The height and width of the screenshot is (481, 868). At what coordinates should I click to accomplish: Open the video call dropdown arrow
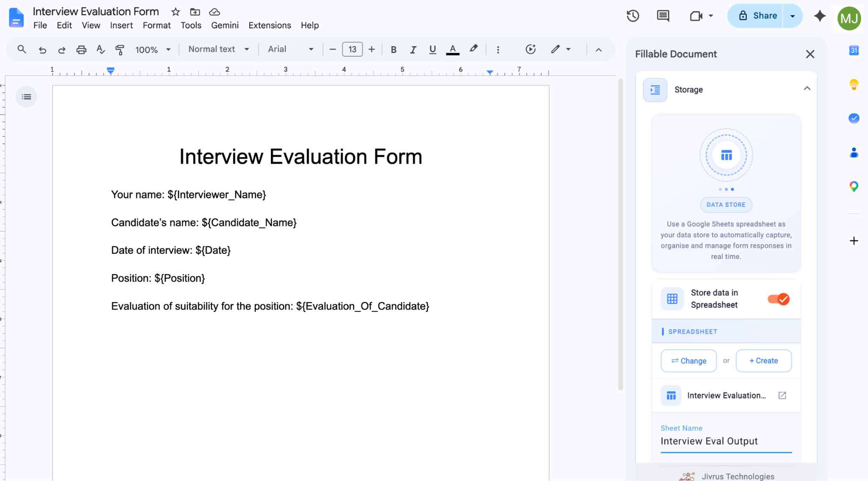pos(711,16)
